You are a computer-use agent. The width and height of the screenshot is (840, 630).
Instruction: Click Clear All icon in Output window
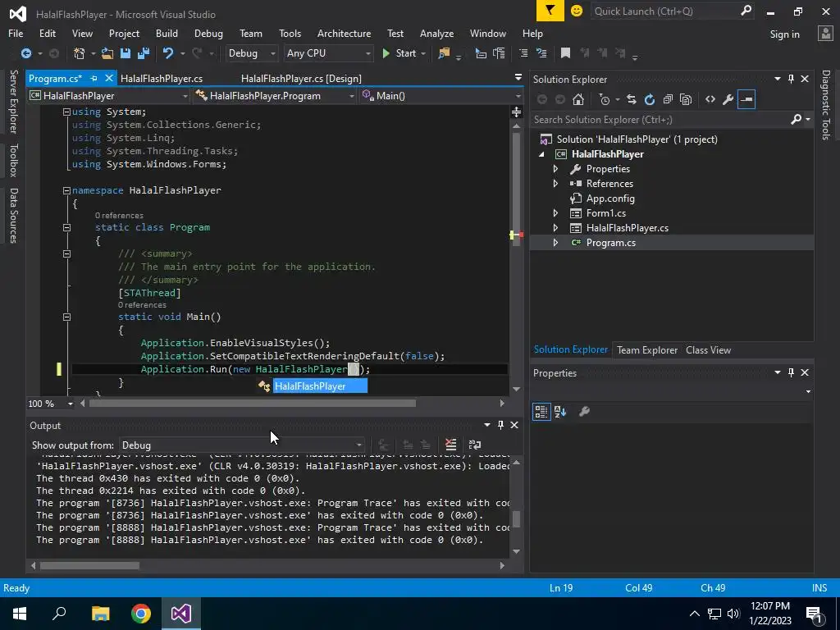pyautogui.click(x=450, y=445)
